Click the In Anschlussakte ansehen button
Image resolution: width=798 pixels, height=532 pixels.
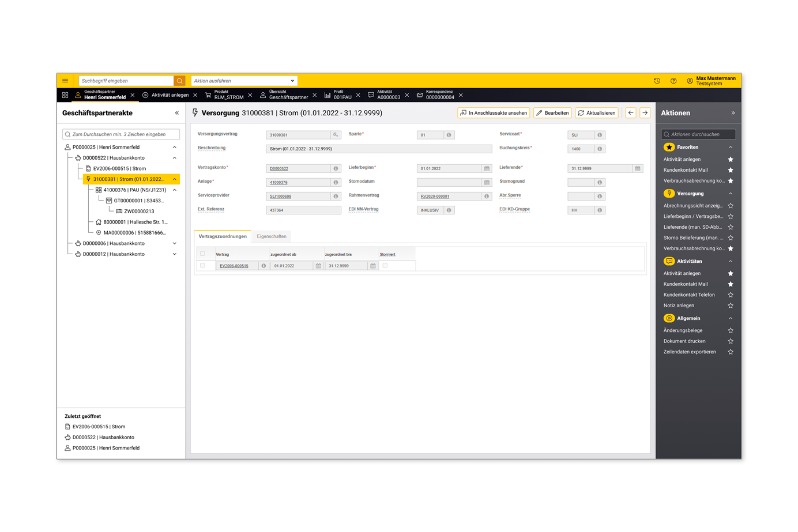point(494,113)
